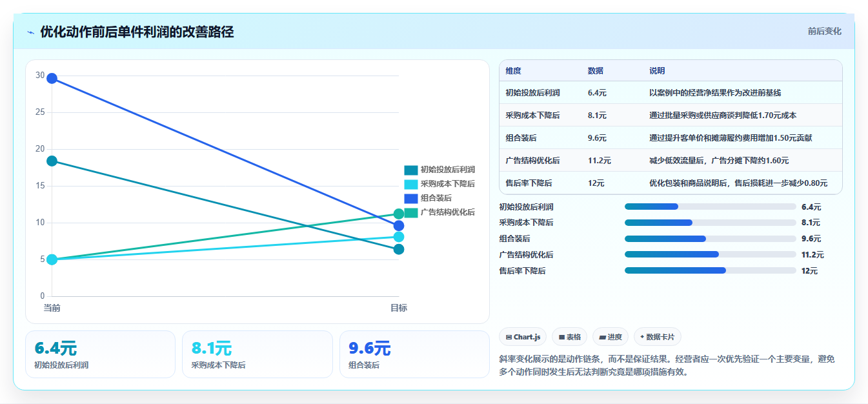Select the dark teal 初始投放后利润 point at 目标
868x404 pixels.
(399, 249)
